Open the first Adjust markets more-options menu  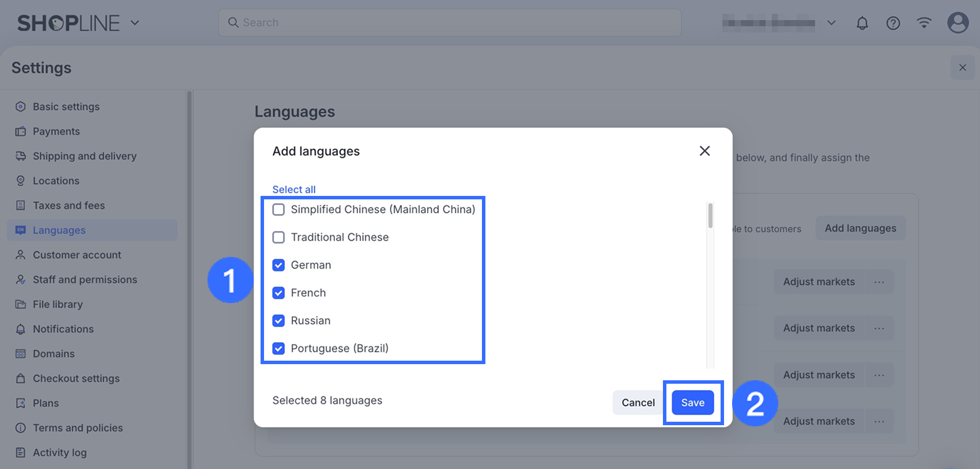tap(879, 282)
